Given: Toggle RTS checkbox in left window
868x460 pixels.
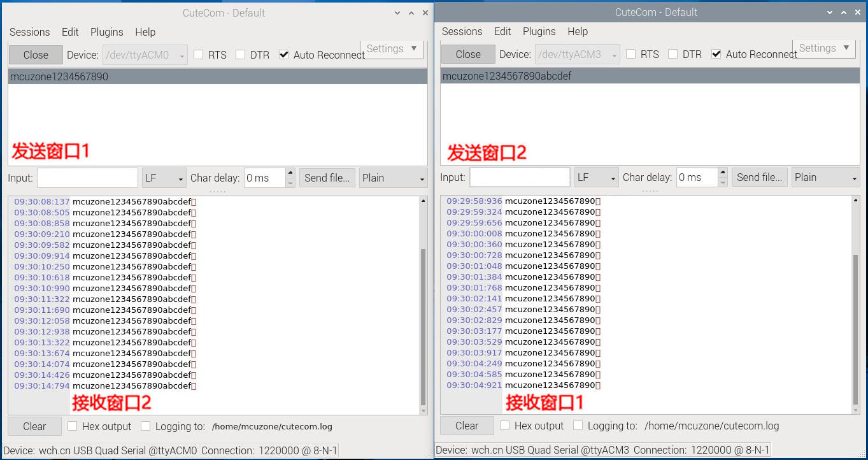Looking at the screenshot, I should pos(199,55).
